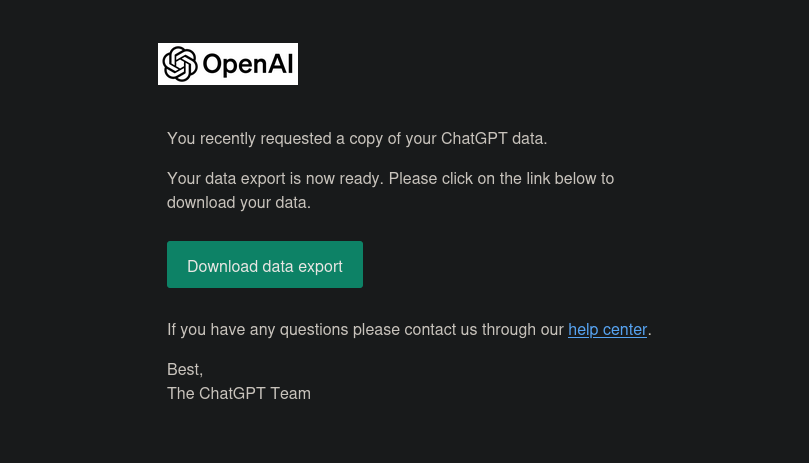Click the word 'center' in the blue link
809x463 pixels.
pyautogui.click(x=625, y=329)
